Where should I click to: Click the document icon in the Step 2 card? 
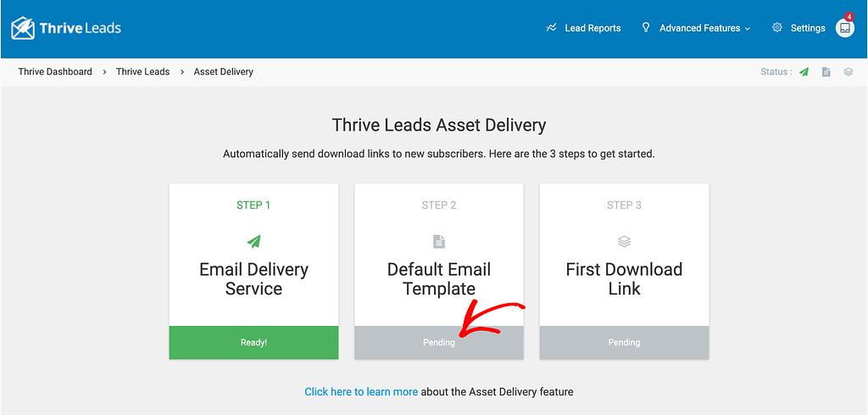[439, 242]
